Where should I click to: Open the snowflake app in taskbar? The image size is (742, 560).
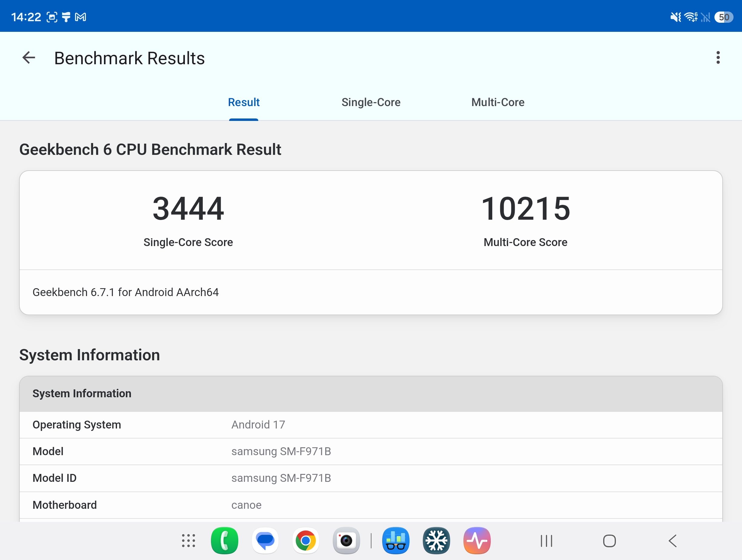tap(436, 541)
